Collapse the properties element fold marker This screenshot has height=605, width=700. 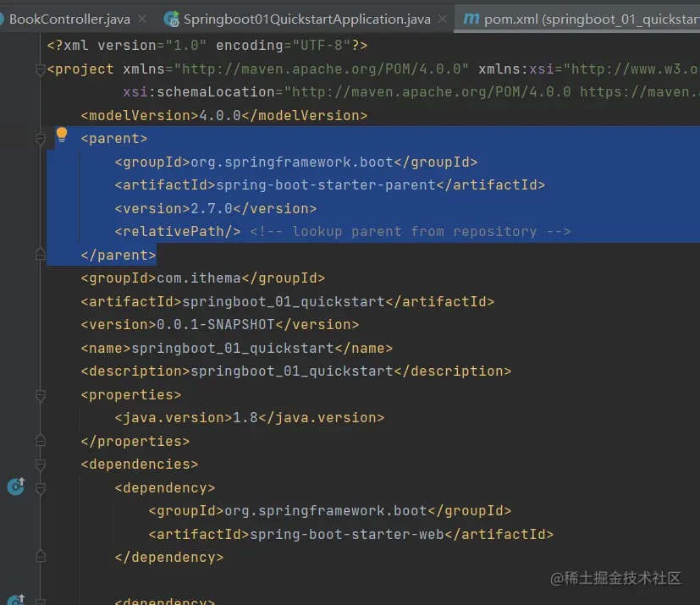pyautogui.click(x=40, y=395)
